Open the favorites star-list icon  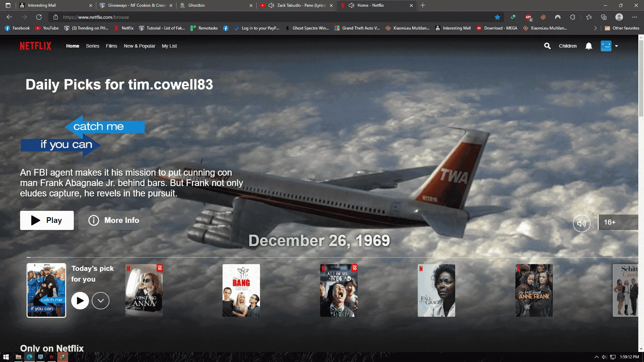click(x=589, y=17)
